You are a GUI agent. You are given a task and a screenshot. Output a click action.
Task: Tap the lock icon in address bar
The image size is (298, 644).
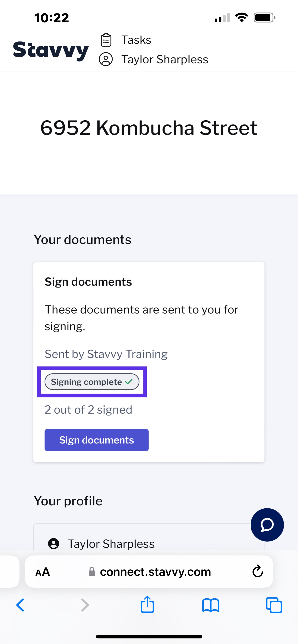click(x=92, y=571)
